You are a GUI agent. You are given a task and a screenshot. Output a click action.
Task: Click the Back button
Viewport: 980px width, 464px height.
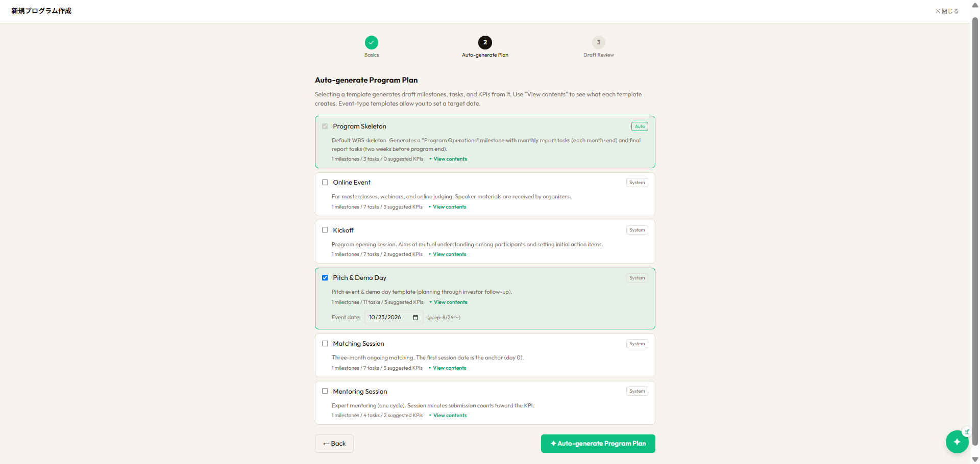click(x=334, y=444)
